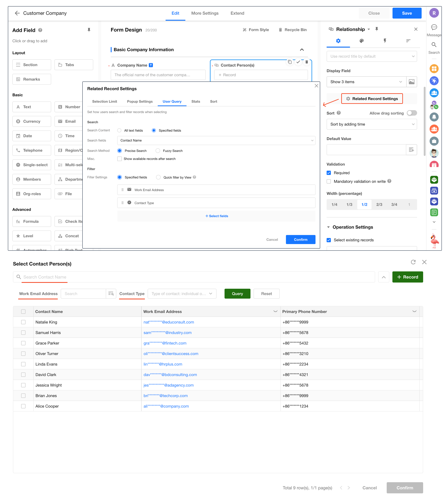
Task: Open the palette style tab in Relationship panel
Action: [x=361, y=41]
